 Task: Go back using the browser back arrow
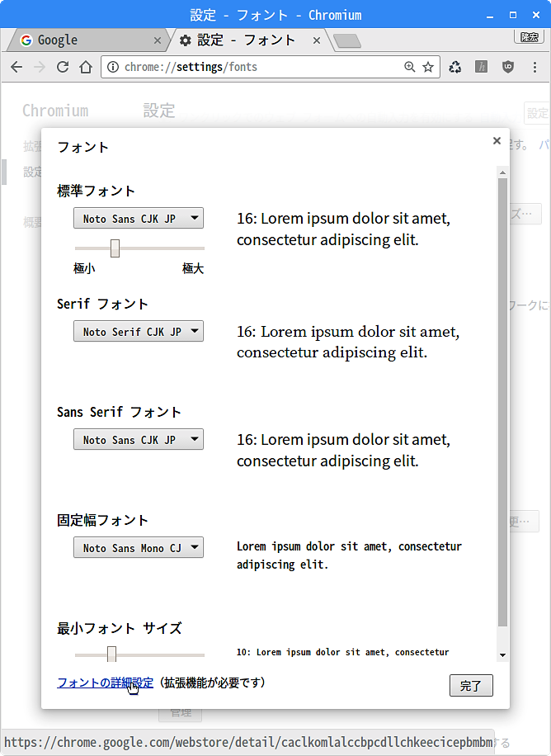pos(16,67)
